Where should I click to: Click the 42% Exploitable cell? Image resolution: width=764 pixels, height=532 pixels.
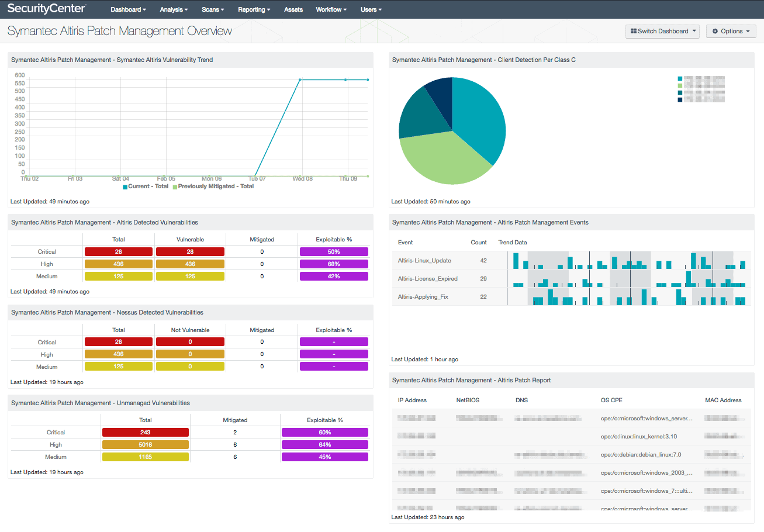click(x=334, y=277)
